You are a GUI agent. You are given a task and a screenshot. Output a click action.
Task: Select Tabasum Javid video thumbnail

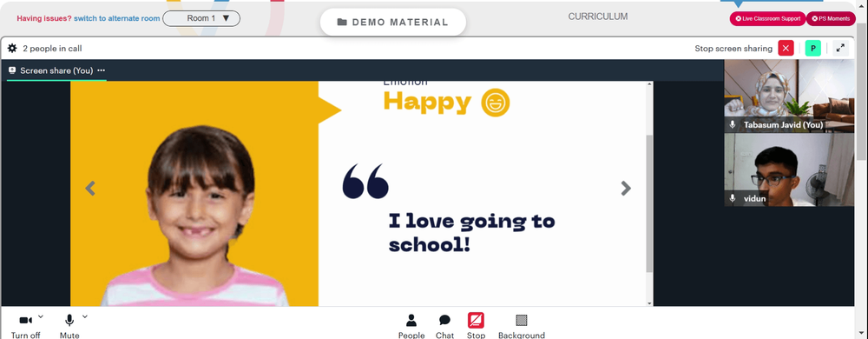pos(789,96)
